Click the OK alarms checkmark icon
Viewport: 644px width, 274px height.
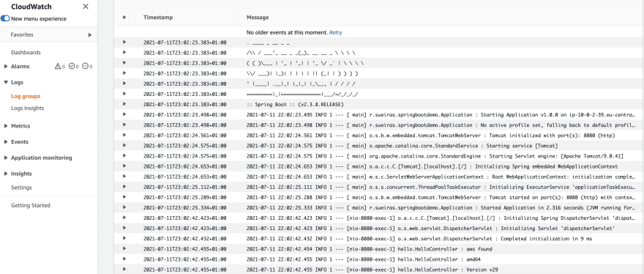pos(72,66)
